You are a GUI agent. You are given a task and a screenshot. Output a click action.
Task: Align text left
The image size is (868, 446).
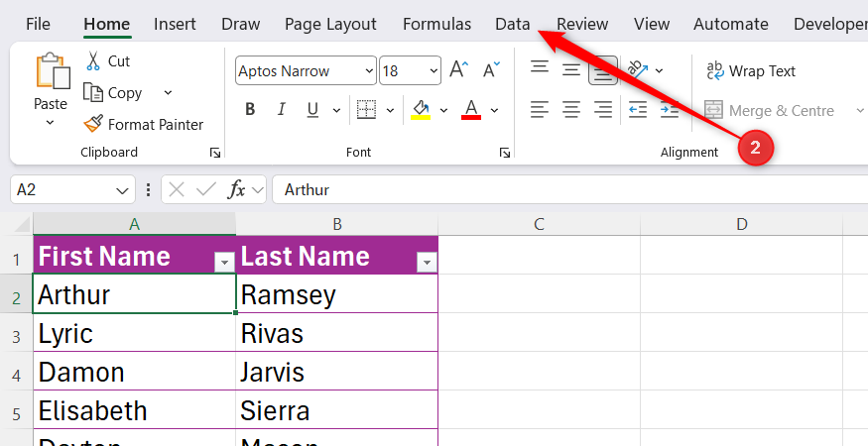(540, 110)
